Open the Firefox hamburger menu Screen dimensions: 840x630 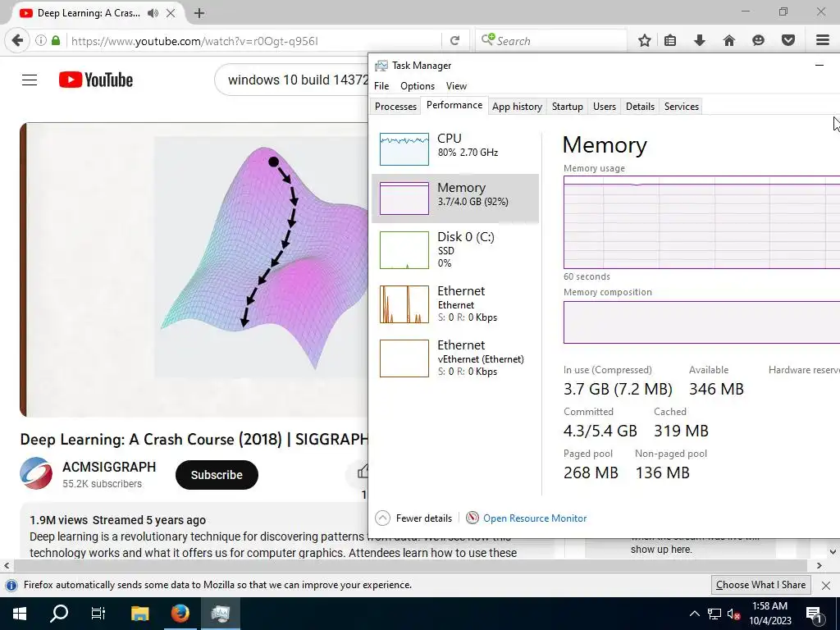tap(822, 41)
